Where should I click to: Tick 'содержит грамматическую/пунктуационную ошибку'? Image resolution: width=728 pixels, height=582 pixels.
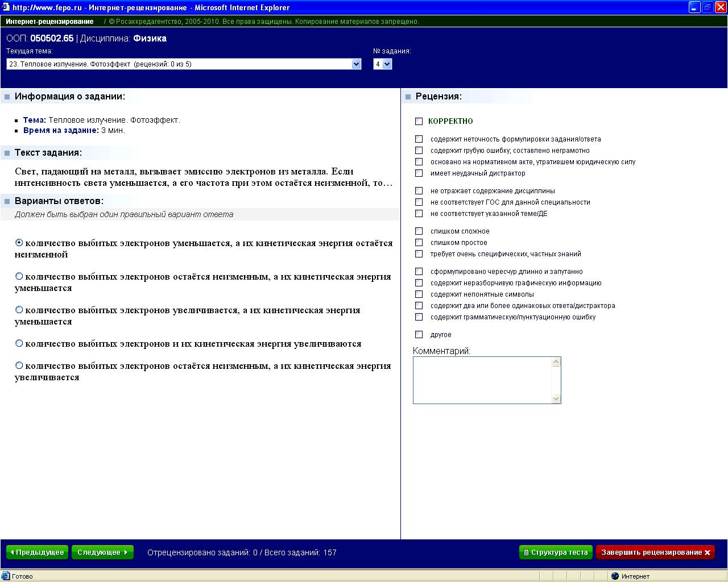coord(419,317)
